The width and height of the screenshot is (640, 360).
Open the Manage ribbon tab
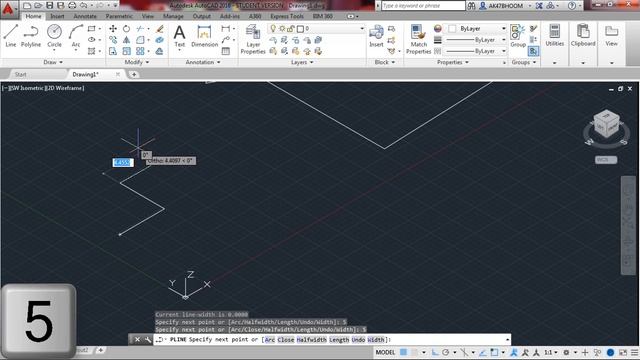173,16
